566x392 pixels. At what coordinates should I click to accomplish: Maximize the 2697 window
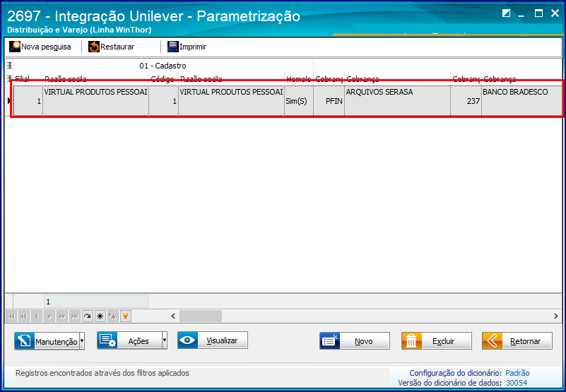(538, 13)
